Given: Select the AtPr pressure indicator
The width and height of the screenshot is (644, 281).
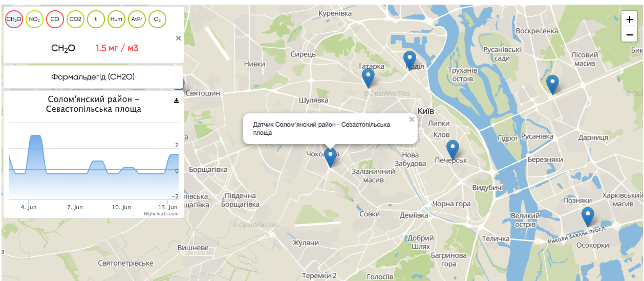Looking at the screenshot, I should point(137,19).
